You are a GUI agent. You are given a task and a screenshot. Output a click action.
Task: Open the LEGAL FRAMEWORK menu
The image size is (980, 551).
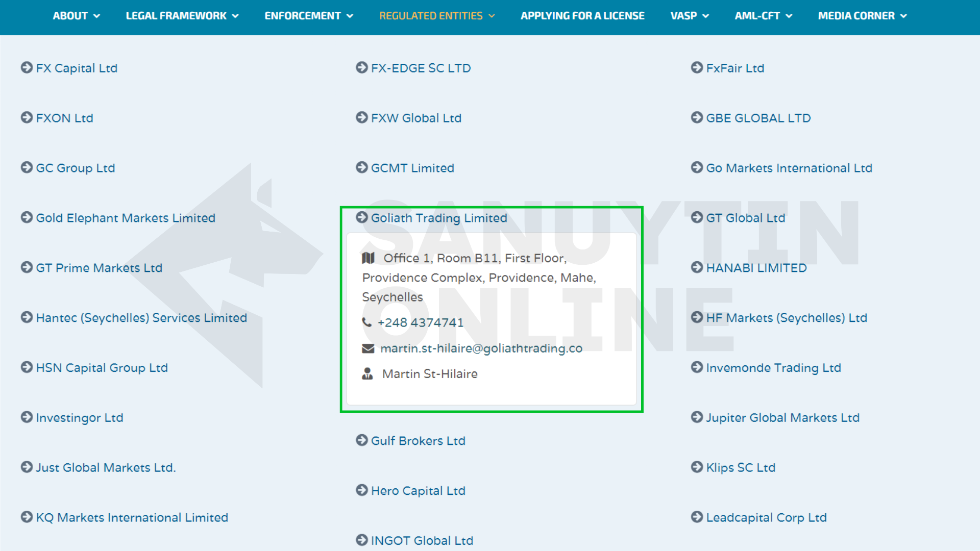[x=176, y=16]
